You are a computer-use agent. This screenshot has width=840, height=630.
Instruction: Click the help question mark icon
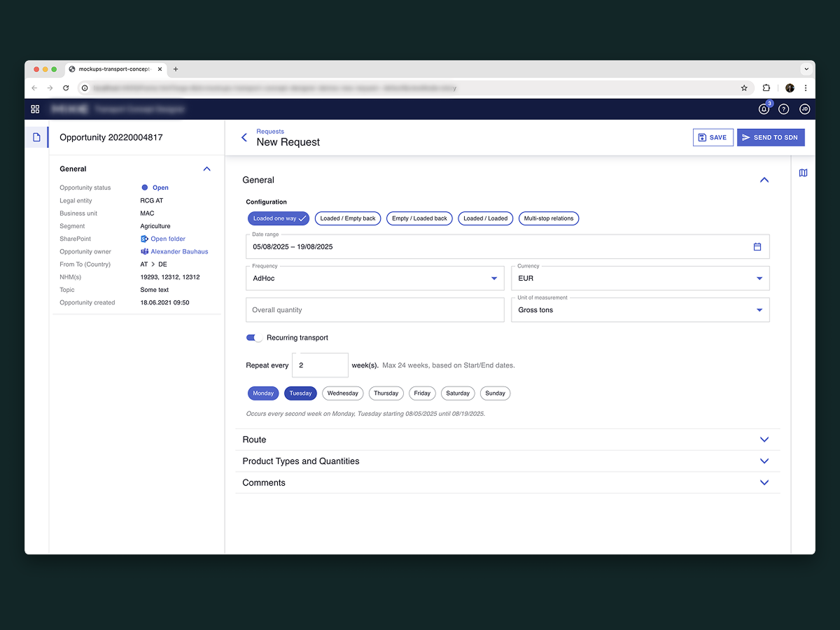pyautogui.click(x=783, y=109)
